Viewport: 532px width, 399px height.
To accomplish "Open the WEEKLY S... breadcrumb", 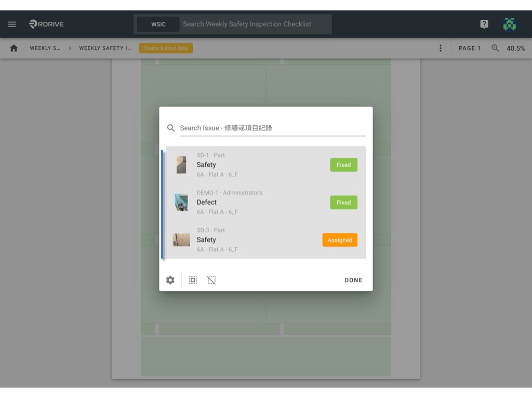I will tap(45, 48).
